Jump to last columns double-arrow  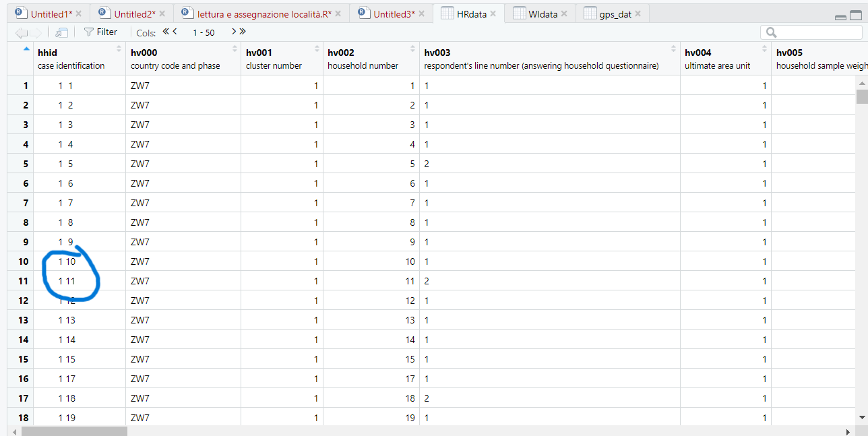tap(242, 32)
